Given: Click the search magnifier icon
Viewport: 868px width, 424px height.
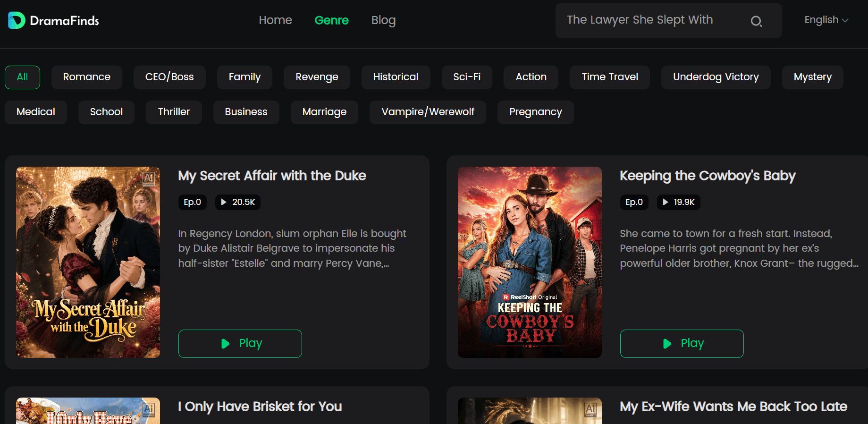Looking at the screenshot, I should click(x=756, y=21).
